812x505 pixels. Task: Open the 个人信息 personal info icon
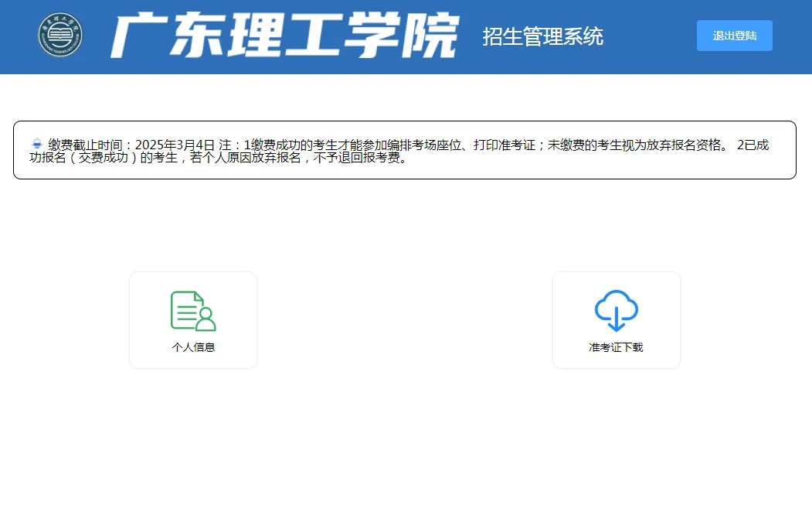[x=193, y=311]
